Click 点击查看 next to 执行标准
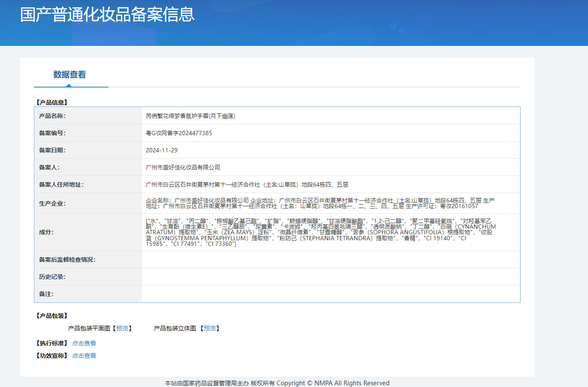 click(84, 343)
